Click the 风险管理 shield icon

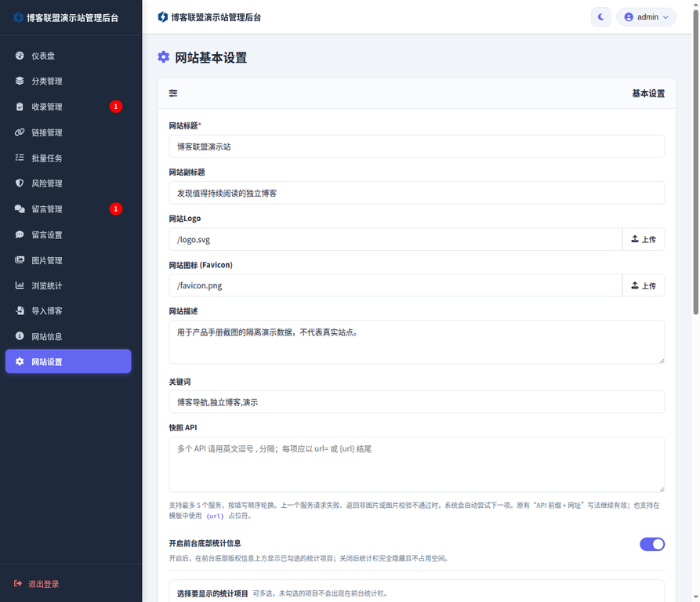(20, 183)
